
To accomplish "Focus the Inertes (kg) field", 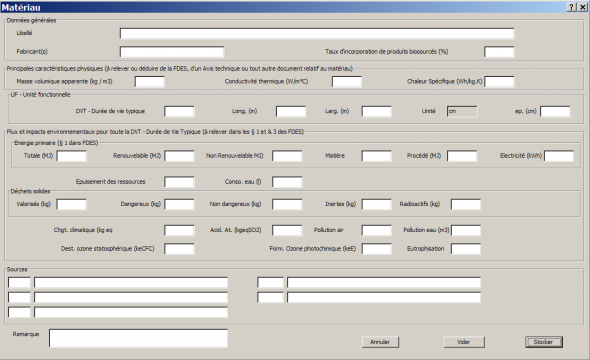I will point(377,204).
